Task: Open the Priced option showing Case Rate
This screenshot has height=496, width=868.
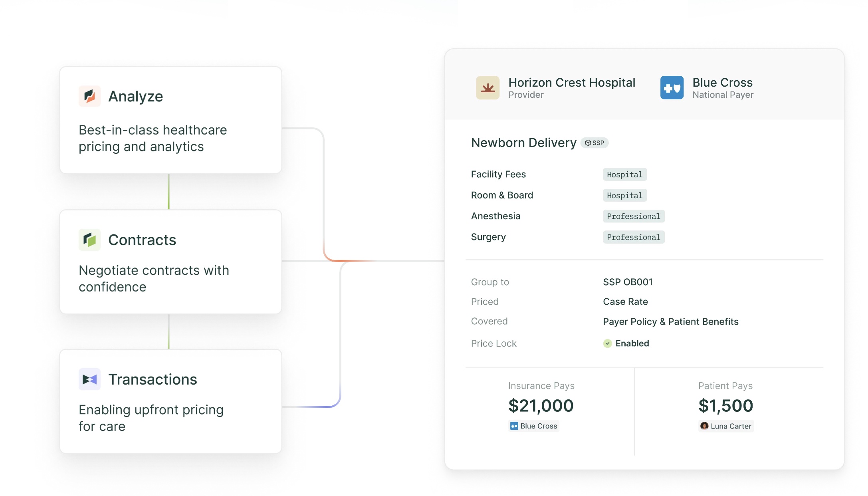Action: point(625,302)
